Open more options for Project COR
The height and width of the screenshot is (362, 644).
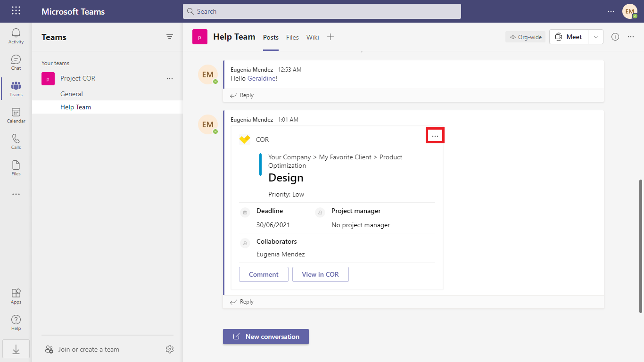pyautogui.click(x=170, y=79)
